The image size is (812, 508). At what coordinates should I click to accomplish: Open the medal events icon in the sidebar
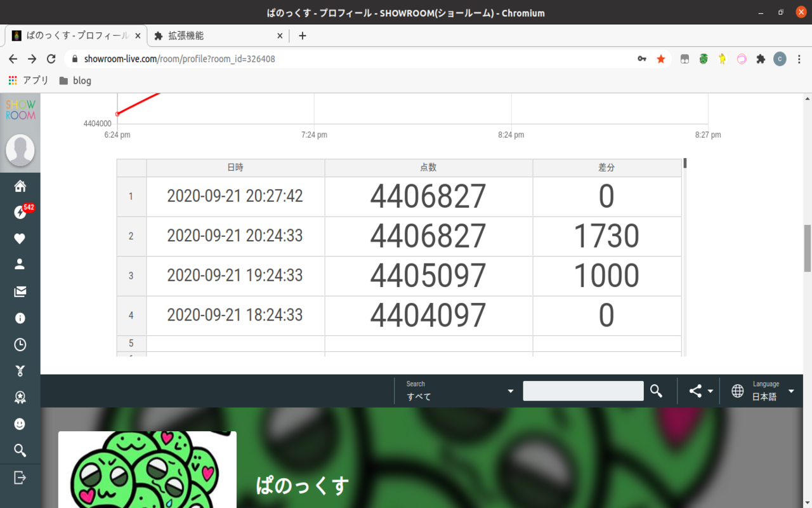[20, 371]
